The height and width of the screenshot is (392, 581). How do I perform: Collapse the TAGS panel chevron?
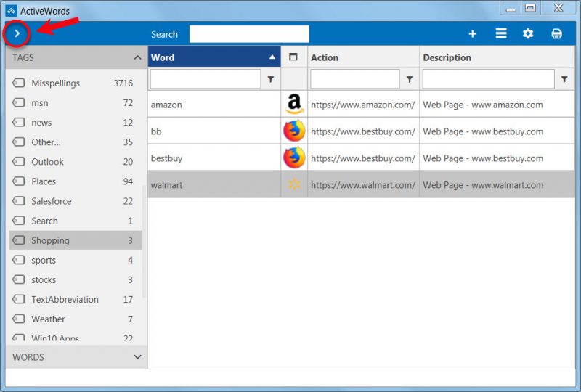click(137, 57)
